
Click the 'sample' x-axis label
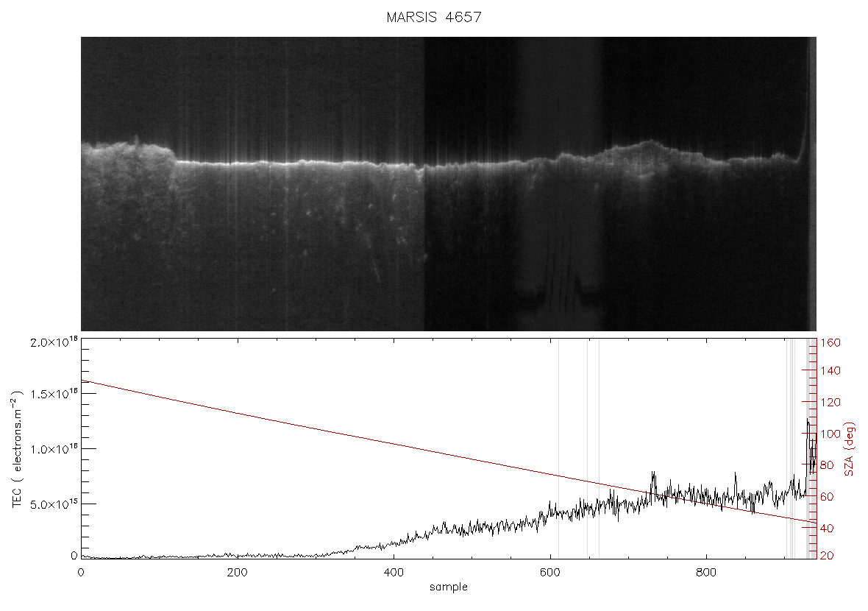[449, 587]
